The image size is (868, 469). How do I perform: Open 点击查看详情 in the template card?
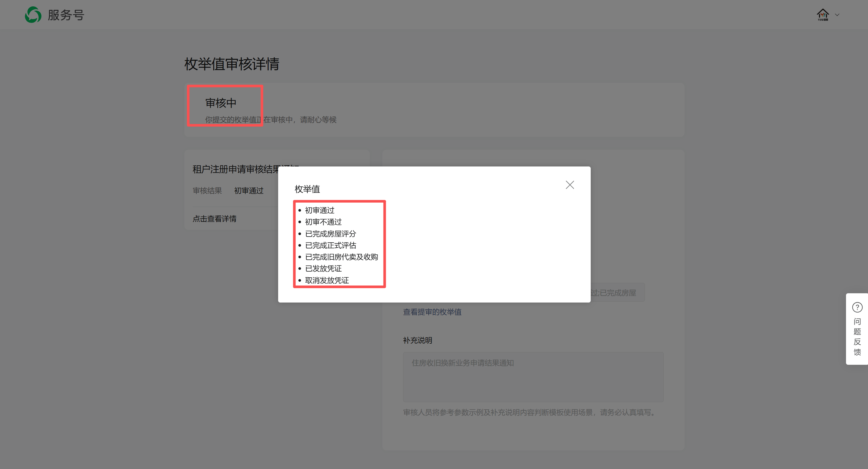click(x=214, y=219)
